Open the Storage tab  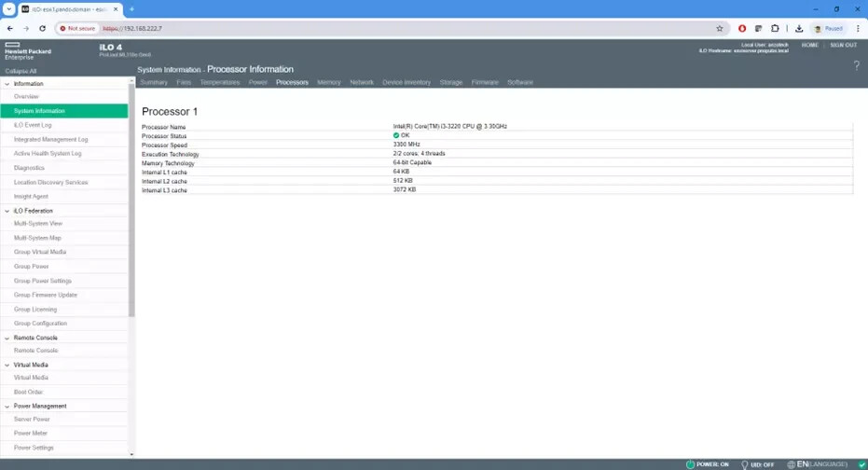click(x=450, y=82)
